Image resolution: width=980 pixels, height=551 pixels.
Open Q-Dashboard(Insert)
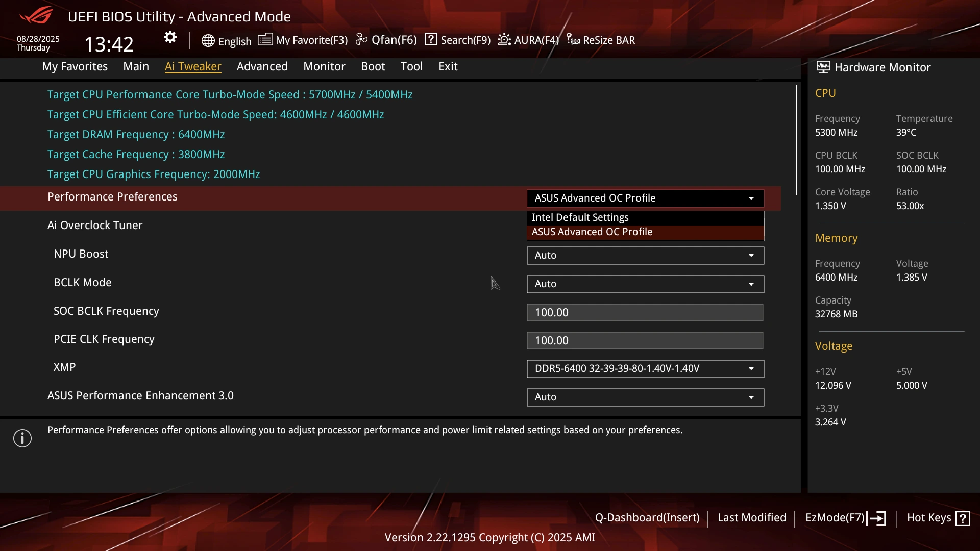coord(647,518)
